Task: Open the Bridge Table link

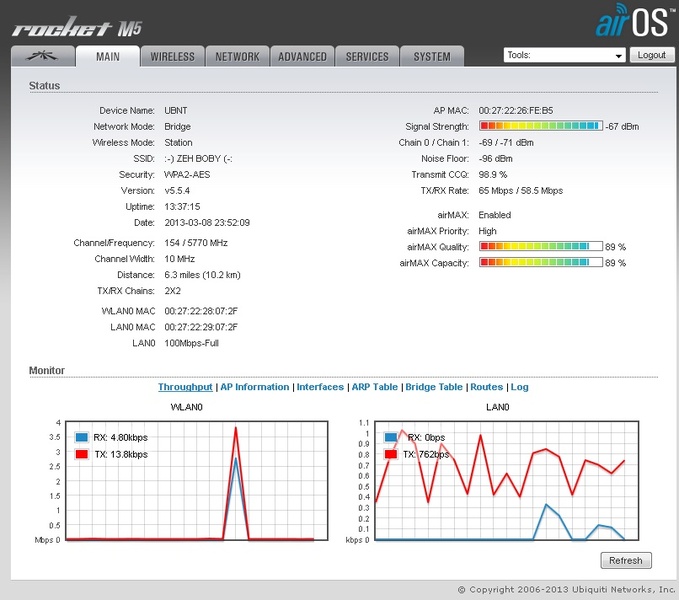Action: pos(434,387)
